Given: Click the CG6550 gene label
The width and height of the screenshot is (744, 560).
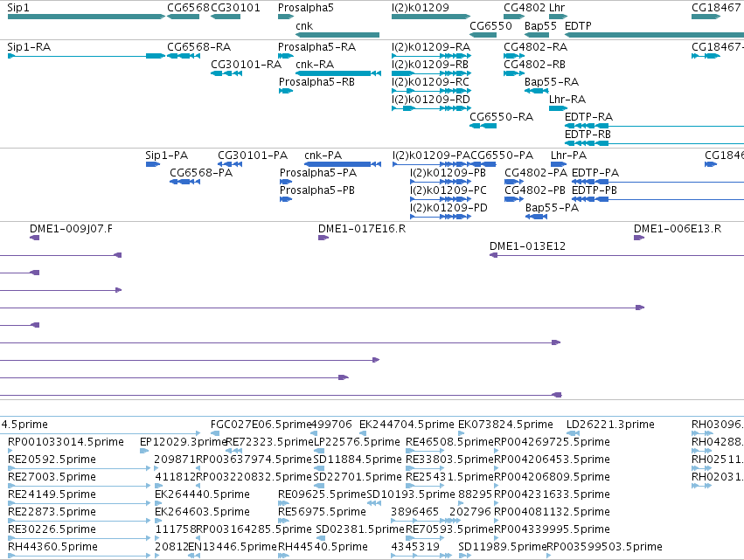Looking at the screenshot, I should [x=490, y=26].
